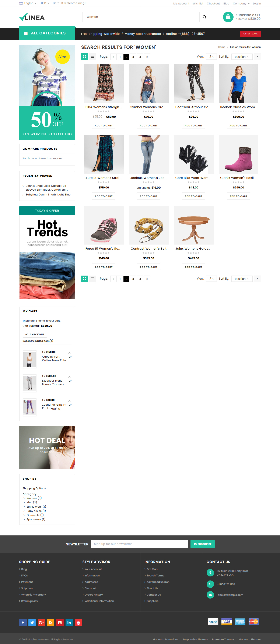Go to page 3 in top pagination
Screen dimensions: 280x644
click(133, 57)
